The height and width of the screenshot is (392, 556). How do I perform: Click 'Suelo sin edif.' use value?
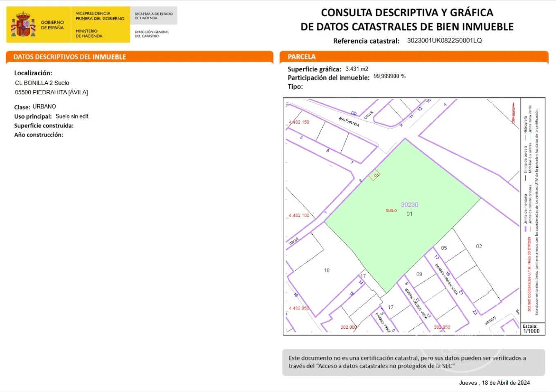coord(72,116)
